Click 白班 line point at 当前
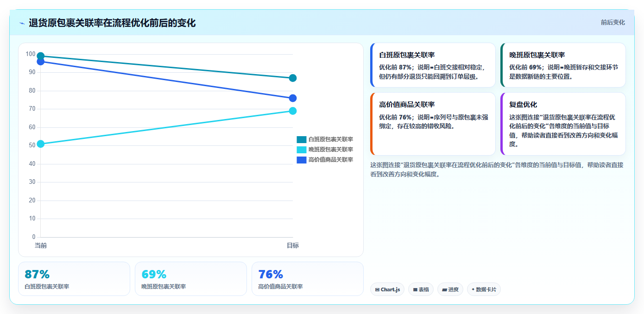Image resolution: width=644 pixels, height=314 pixels. coord(41,56)
